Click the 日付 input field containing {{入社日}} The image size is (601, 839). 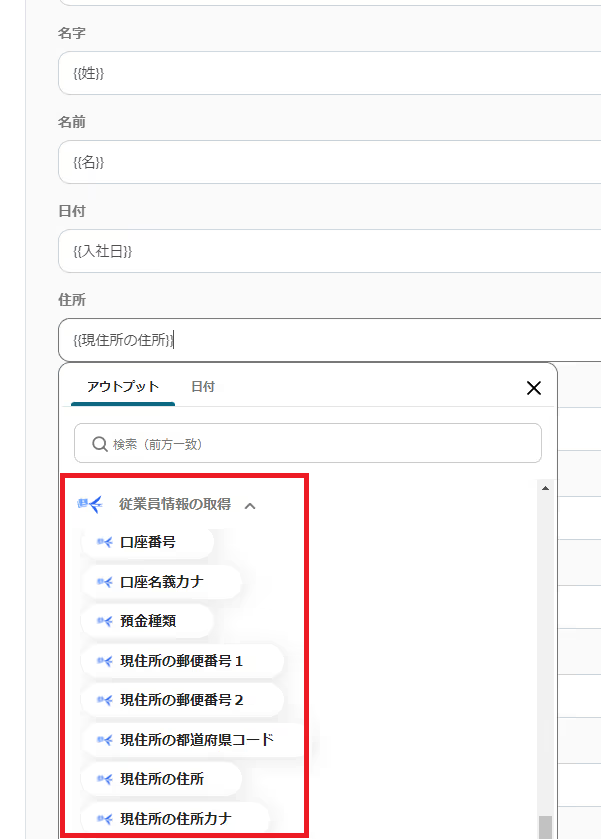click(x=330, y=251)
